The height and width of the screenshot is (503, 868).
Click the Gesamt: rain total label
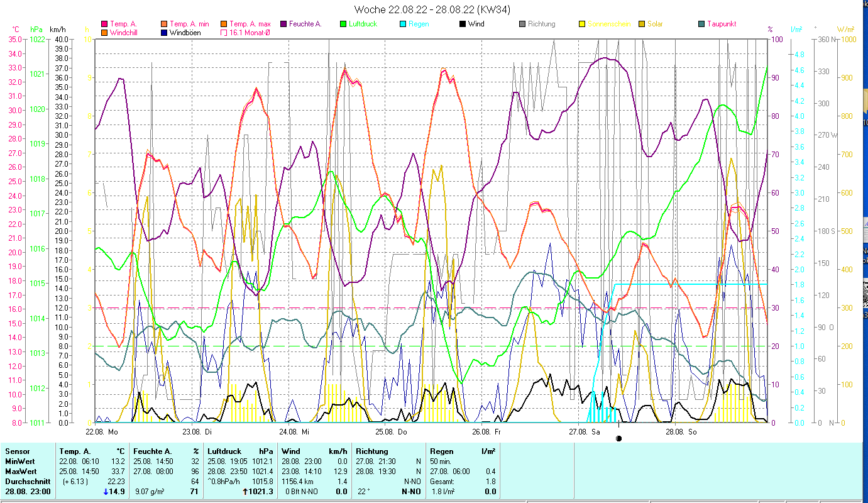[x=443, y=482]
